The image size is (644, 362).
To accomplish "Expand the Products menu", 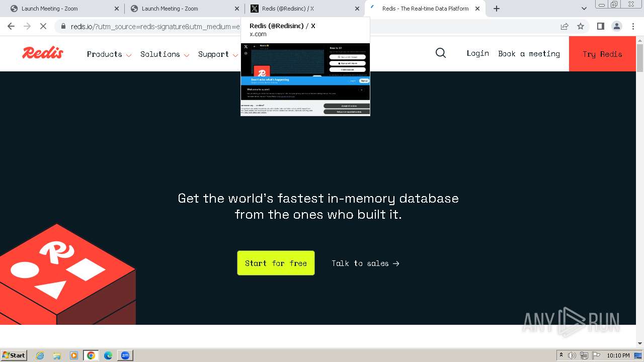I will (109, 54).
